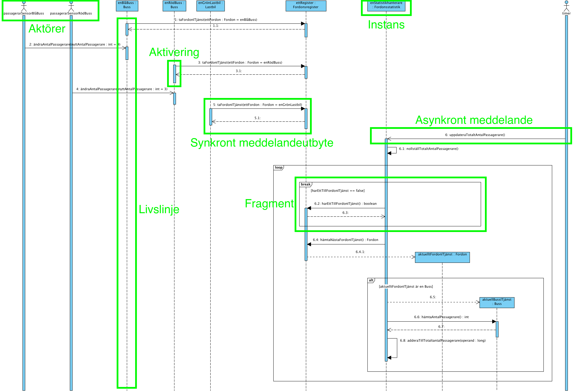Select message 6.6: hämtaAntalPassagerare() : int
577x392 pixels.
(441, 317)
